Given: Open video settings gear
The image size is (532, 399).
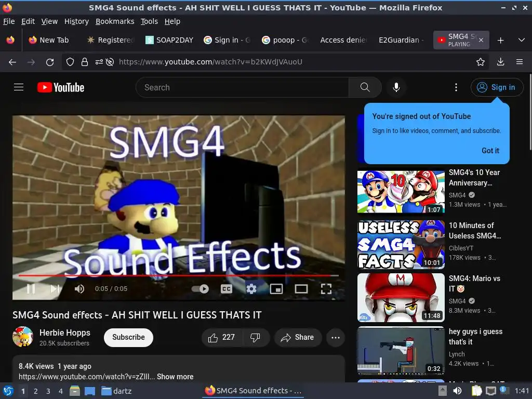Looking at the screenshot, I should click(251, 289).
